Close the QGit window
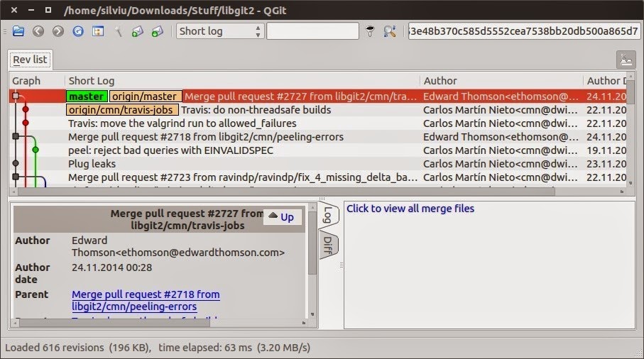Viewport: 644px width, 359px height. coord(14,10)
